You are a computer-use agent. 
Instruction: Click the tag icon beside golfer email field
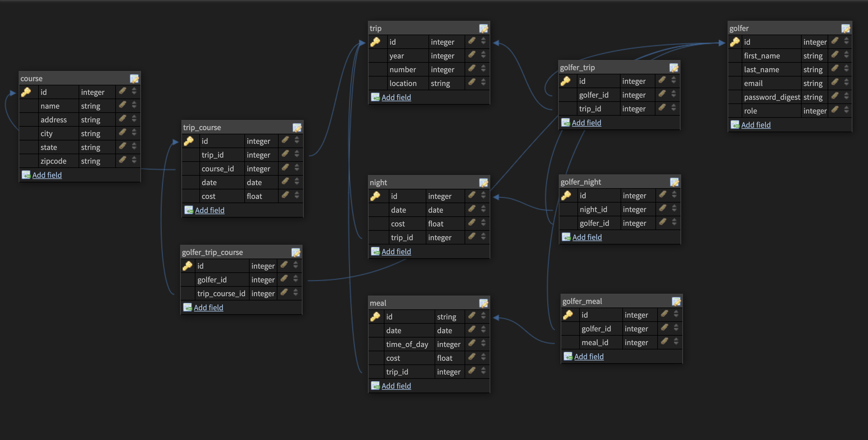pyautogui.click(x=835, y=83)
